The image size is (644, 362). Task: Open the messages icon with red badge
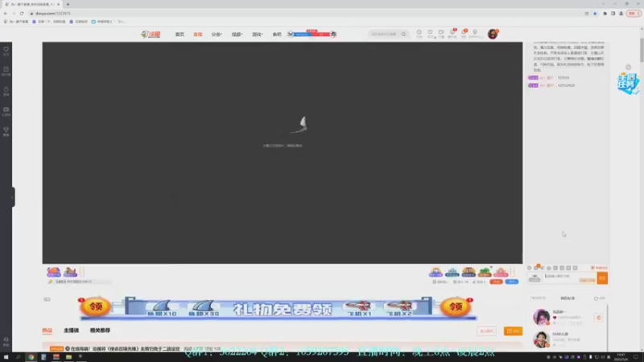coord(452,34)
